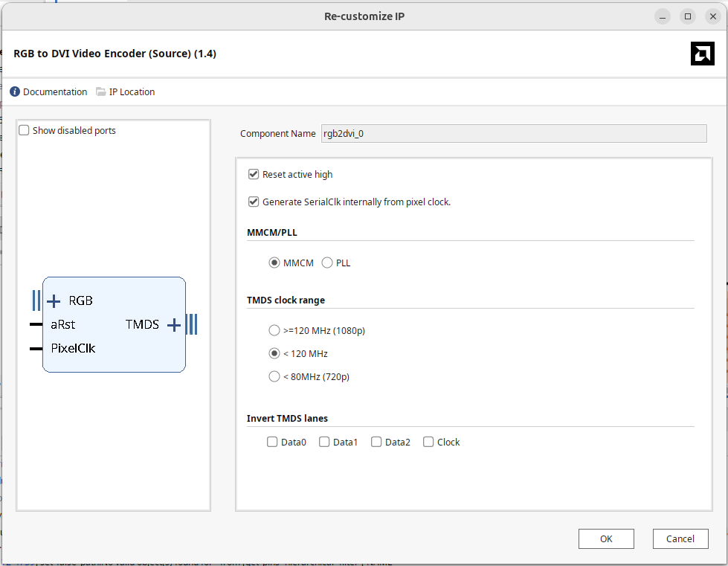728x566 pixels.
Task: Enable the Show disabled ports checkbox
Action: (25, 131)
